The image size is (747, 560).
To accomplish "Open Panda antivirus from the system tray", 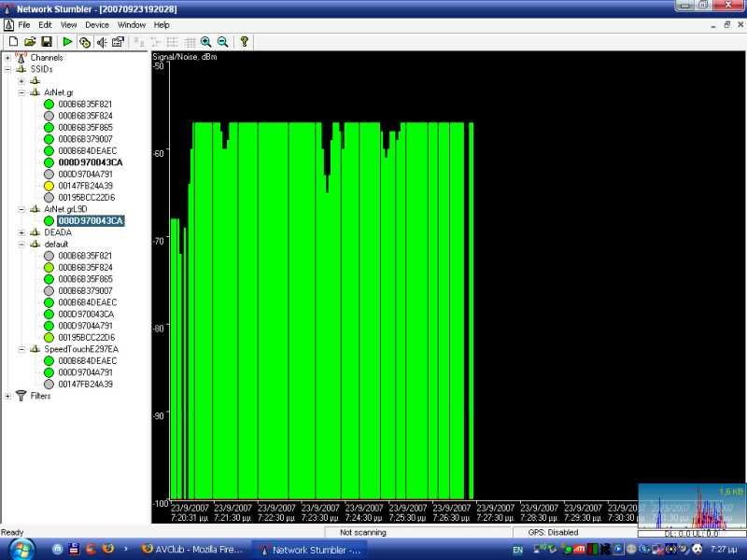I will [x=696, y=550].
